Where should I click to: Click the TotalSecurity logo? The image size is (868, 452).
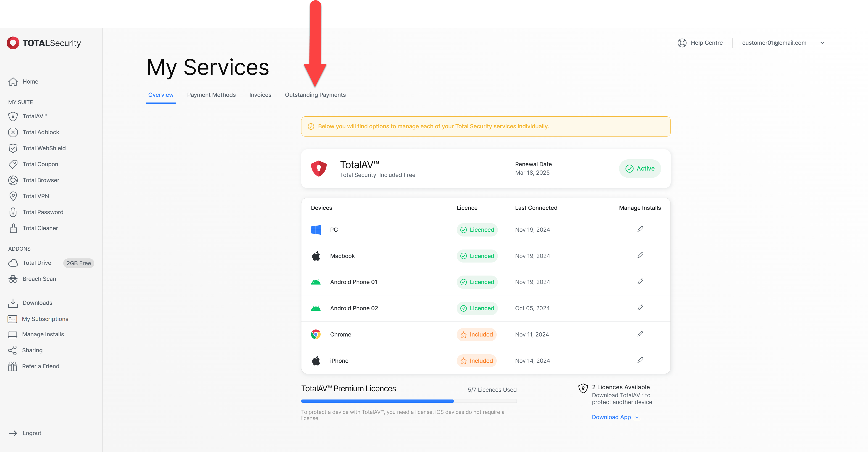[44, 43]
